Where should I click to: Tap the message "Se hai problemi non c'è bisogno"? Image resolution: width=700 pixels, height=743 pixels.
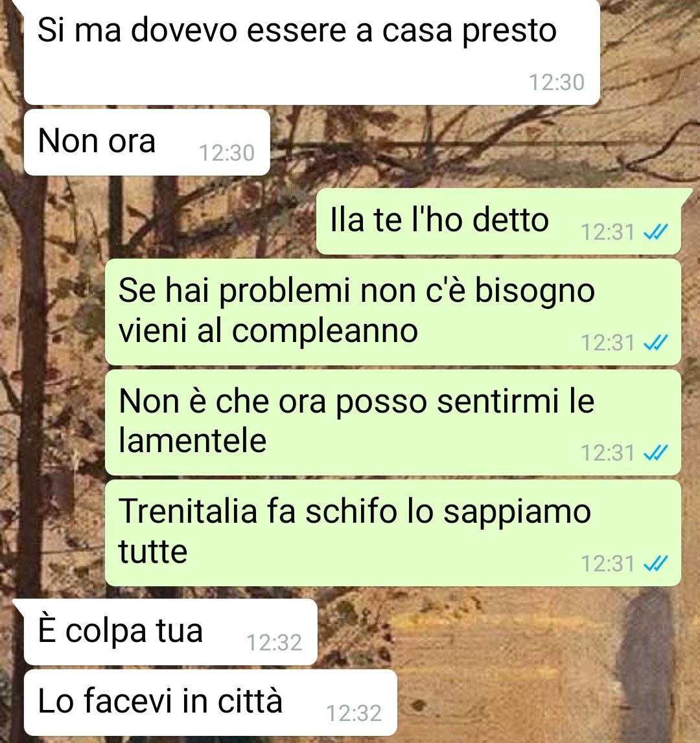coord(393,312)
